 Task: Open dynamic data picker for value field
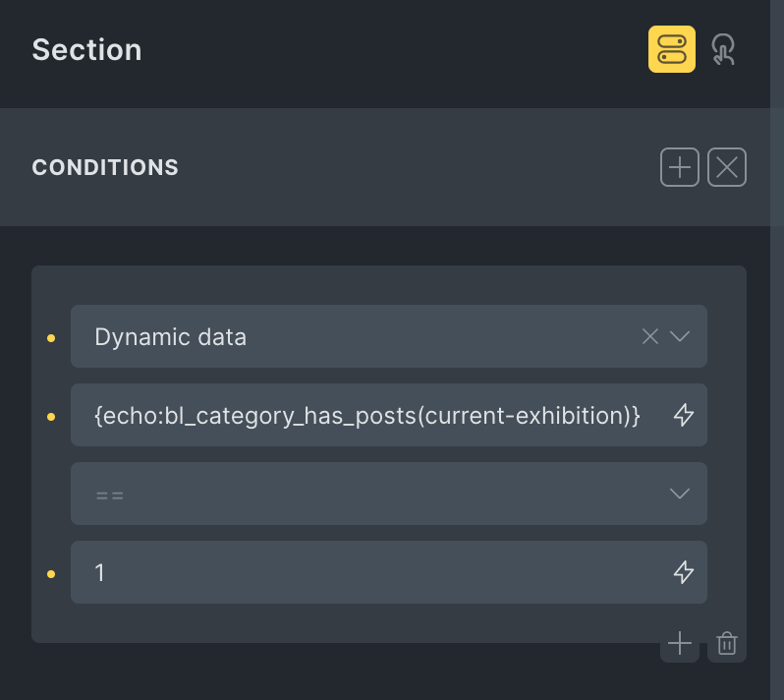[x=684, y=572]
